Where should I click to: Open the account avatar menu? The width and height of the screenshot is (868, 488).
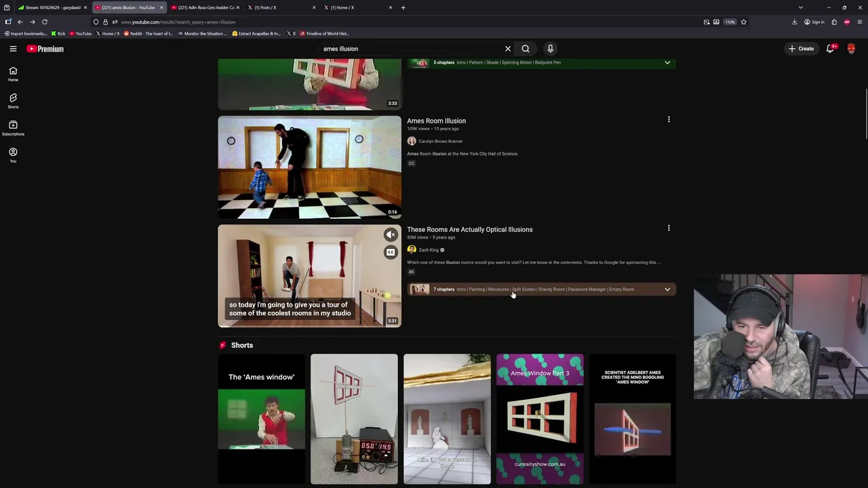click(x=851, y=49)
